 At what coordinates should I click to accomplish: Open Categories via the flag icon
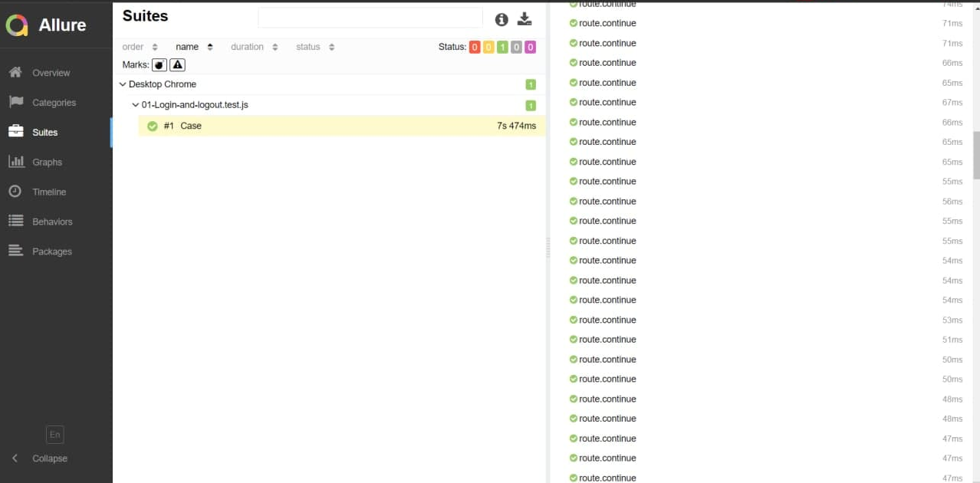point(15,102)
